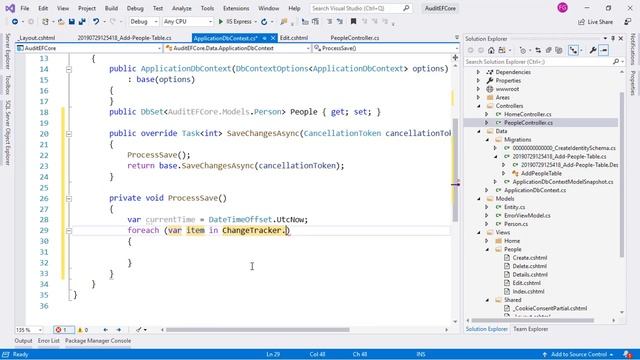Click Collapse All icon in Solution Explorer
The width and height of the screenshot is (640, 360).
549,50
